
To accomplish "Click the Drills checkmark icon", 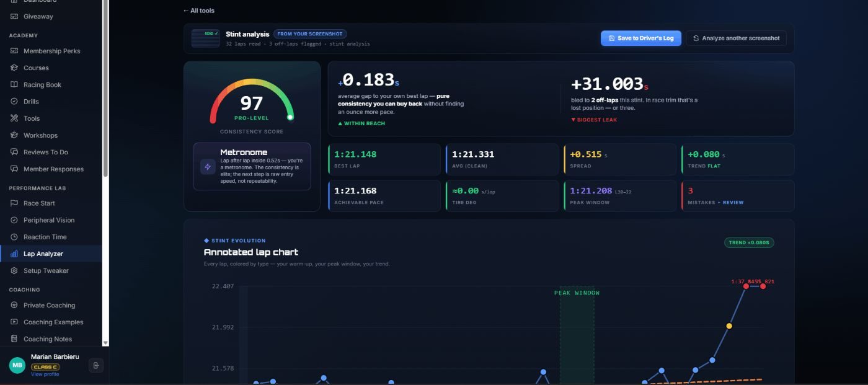I will coord(14,102).
